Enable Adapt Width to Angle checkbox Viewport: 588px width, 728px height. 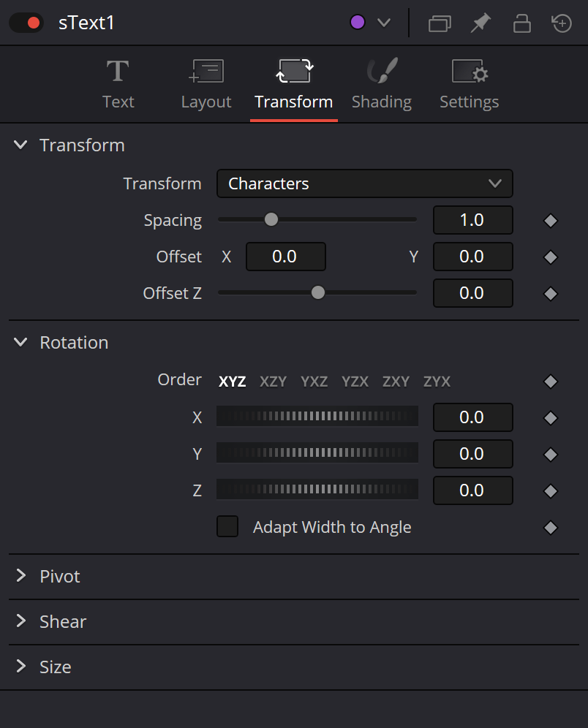[227, 526]
